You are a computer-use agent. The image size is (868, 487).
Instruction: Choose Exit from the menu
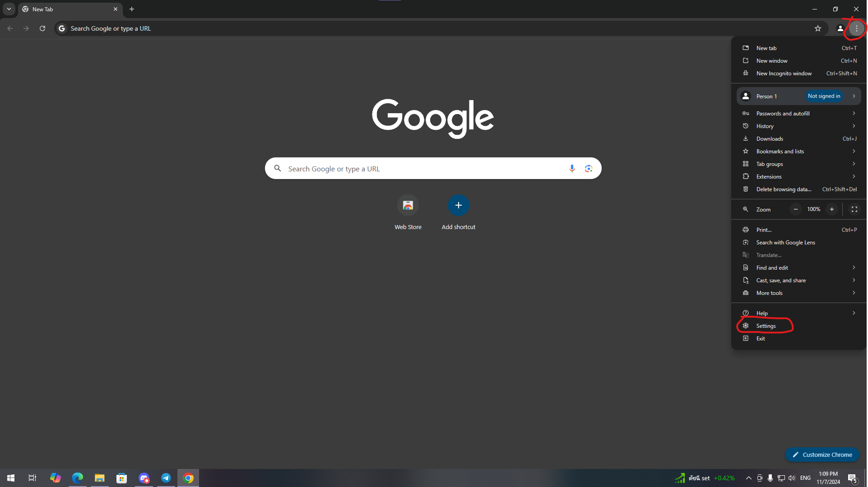(799, 339)
